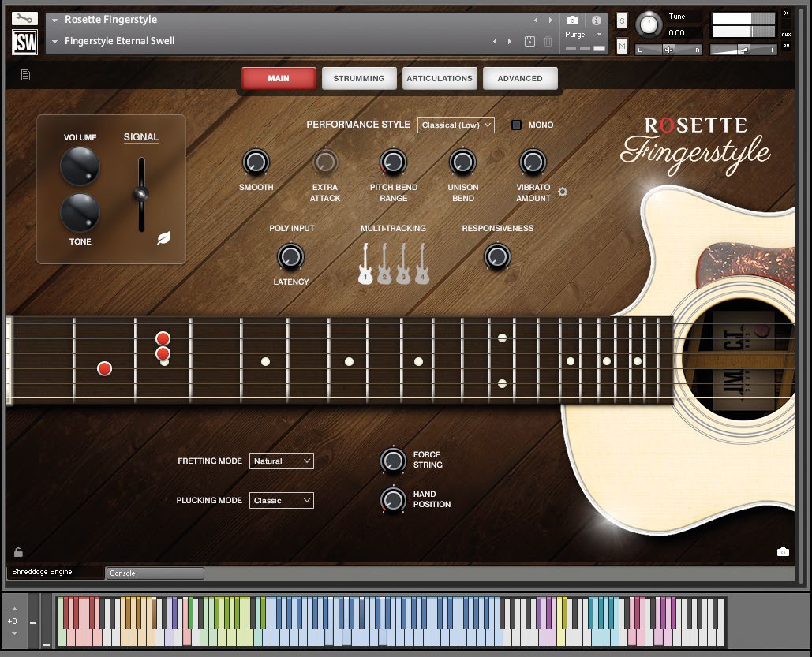Click the SMOOTH knob

pyautogui.click(x=256, y=162)
